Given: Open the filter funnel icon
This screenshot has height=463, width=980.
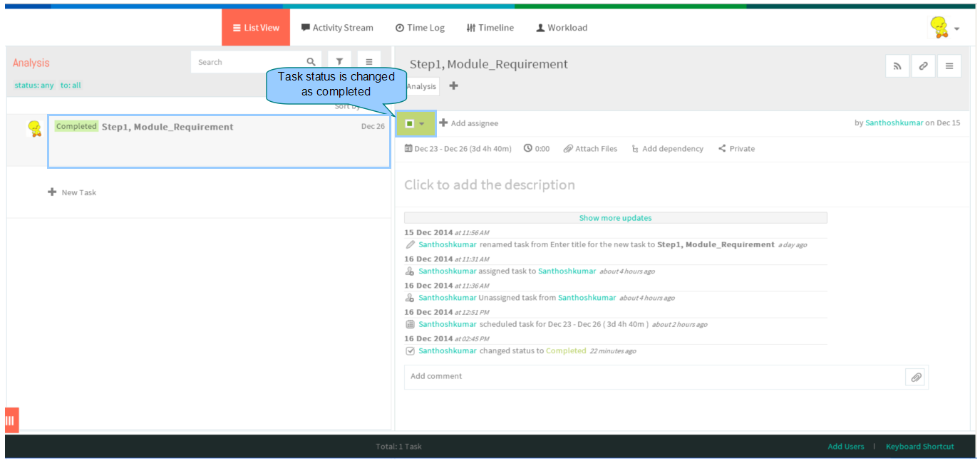Looking at the screenshot, I should coord(339,62).
